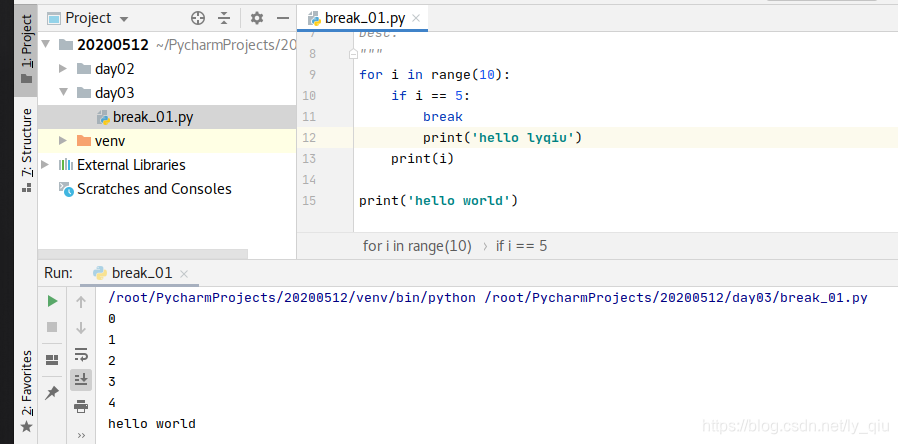Collapse the 20200512 project root arrow
The image size is (898, 444).
coord(47,44)
